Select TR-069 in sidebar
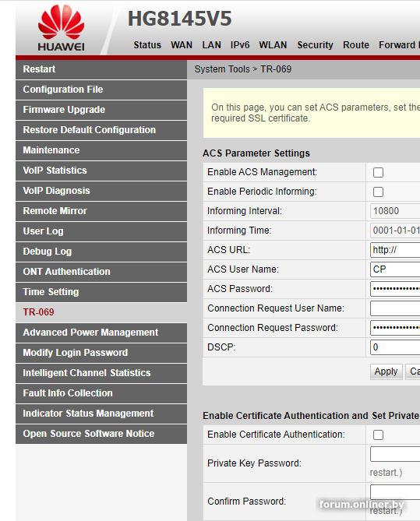420x521 pixels. (x=101, y=312)
